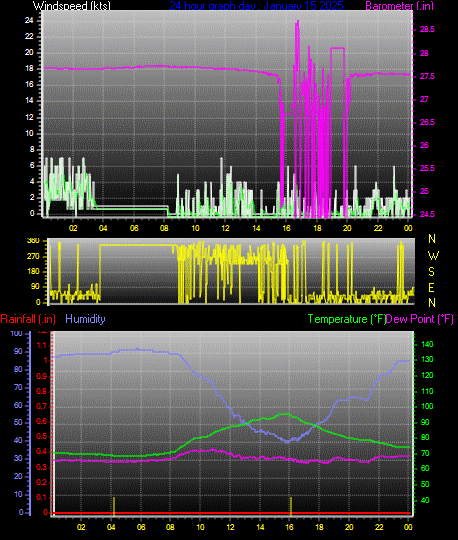Click the 24 hour graph day title
458x540 pixels.
click(256, 6)
